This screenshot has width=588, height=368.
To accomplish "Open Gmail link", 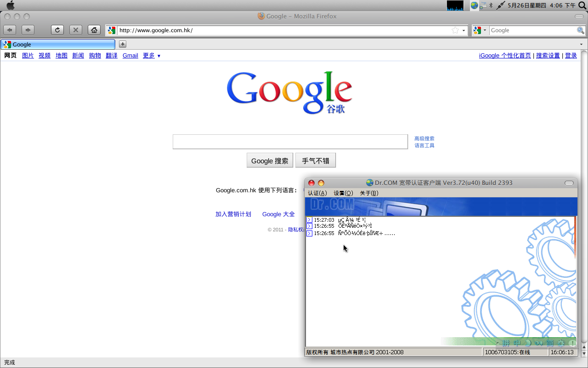I will pos(130,56).
